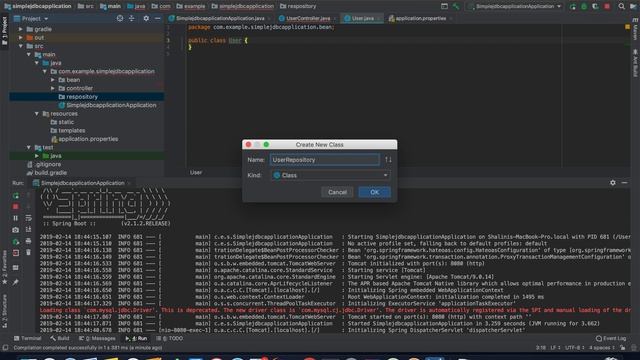Open Build tool window tab
The width and height of the screenshot is (640, 360).
[60, 338]
